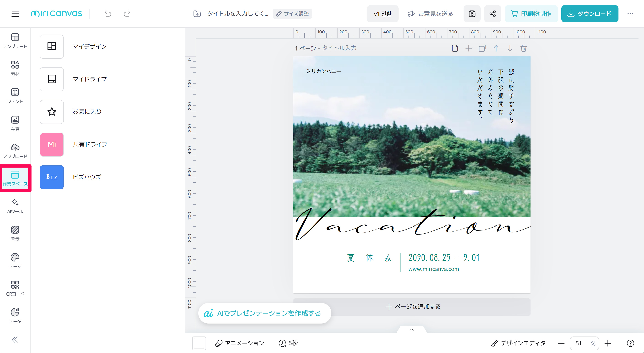Click the ページを追加する button
This screenshot has height=353, width=644.
click(413, 306)
